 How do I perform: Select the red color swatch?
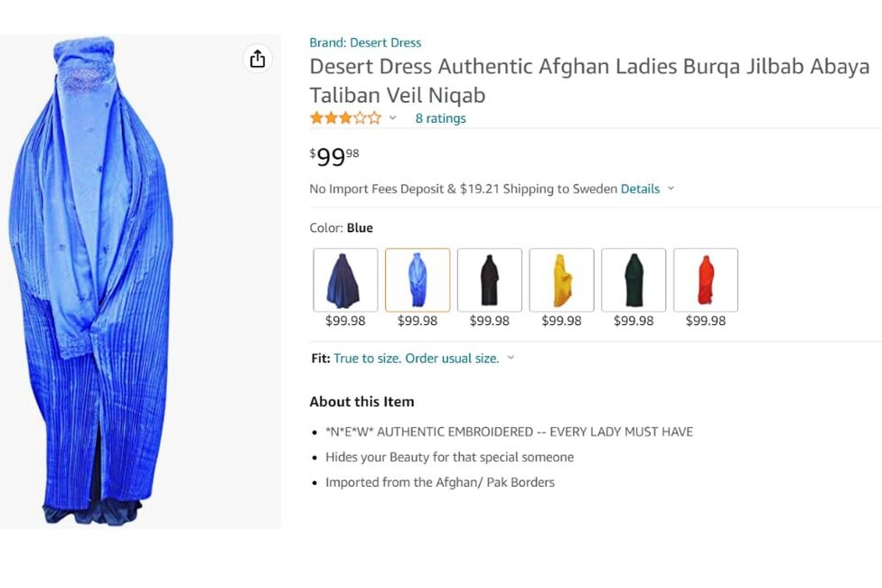tap(706, 280)
